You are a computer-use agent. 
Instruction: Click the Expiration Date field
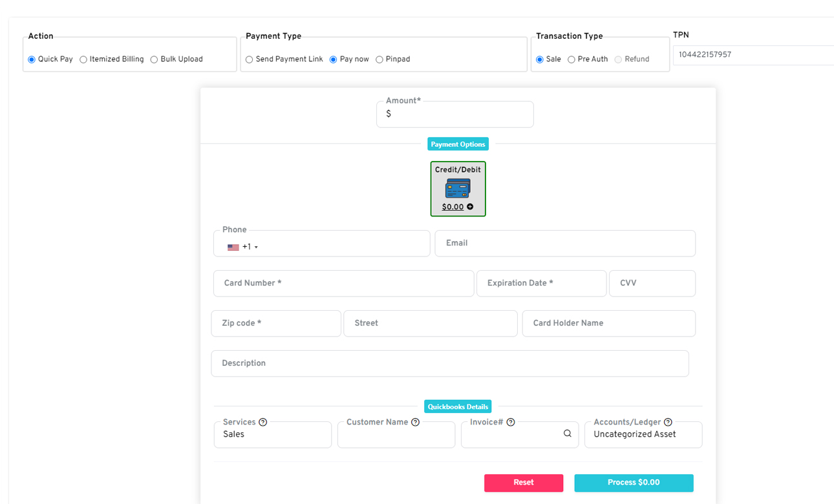[x=542, y=283]
